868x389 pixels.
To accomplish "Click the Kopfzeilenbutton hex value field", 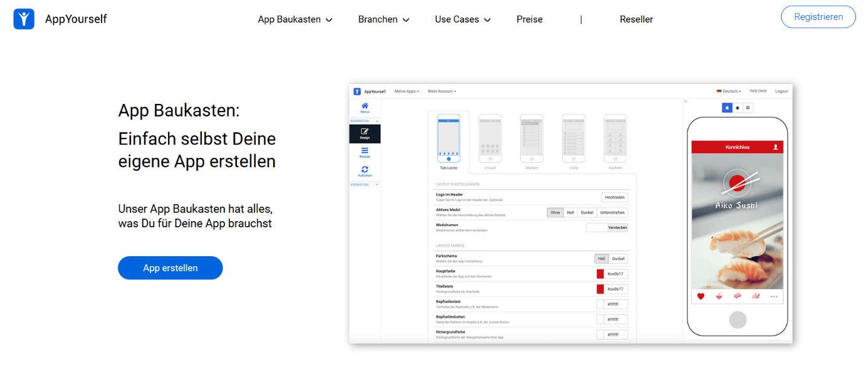I will [x=616, y=319].
